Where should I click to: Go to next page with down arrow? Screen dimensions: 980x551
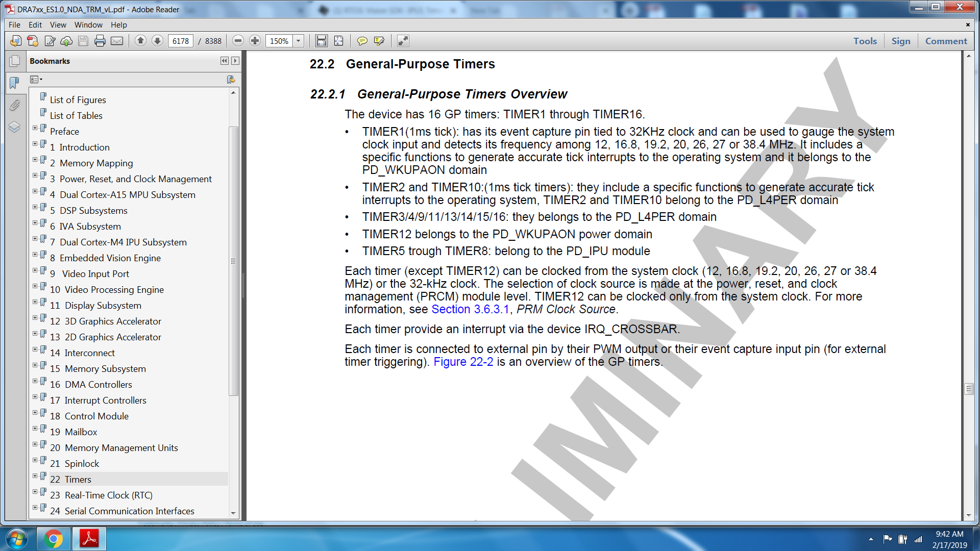coord(158,41)
